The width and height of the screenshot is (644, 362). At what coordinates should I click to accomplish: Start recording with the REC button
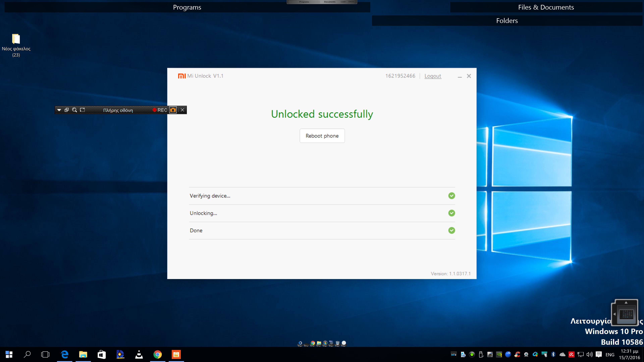[160, 110]
